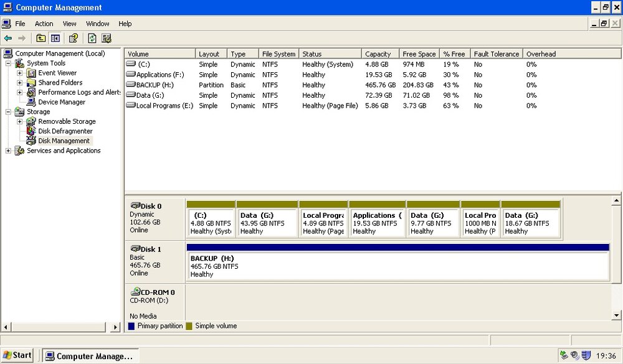Click the tree pane scroll left arrow
The image size is (623, 364).
pos(6,327)
